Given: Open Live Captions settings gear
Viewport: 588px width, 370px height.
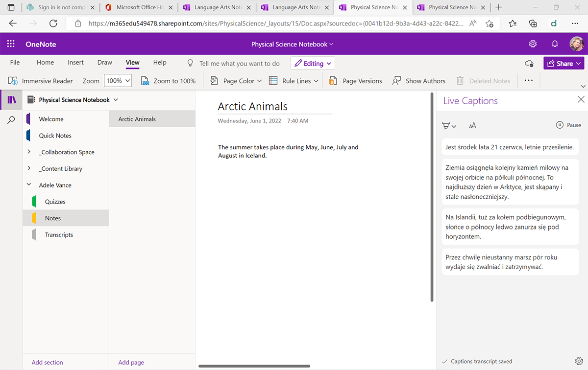Looking at the screenshot, I should pos(579,361).
